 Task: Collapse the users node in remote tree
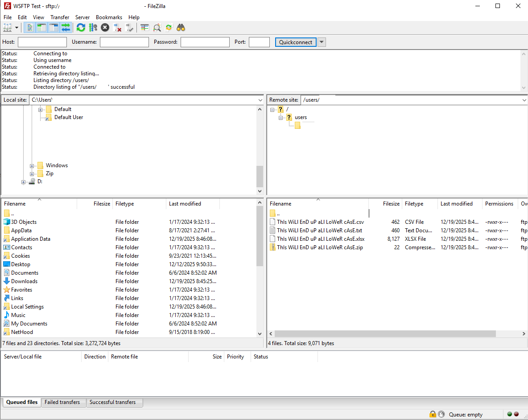point(280,117)
